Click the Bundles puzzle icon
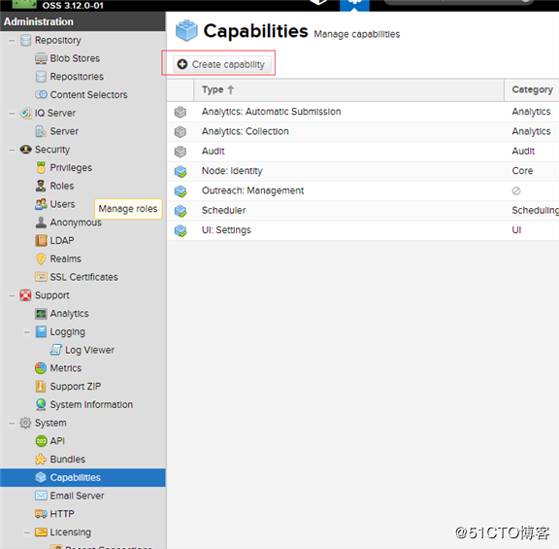 [x=41, y=459]
